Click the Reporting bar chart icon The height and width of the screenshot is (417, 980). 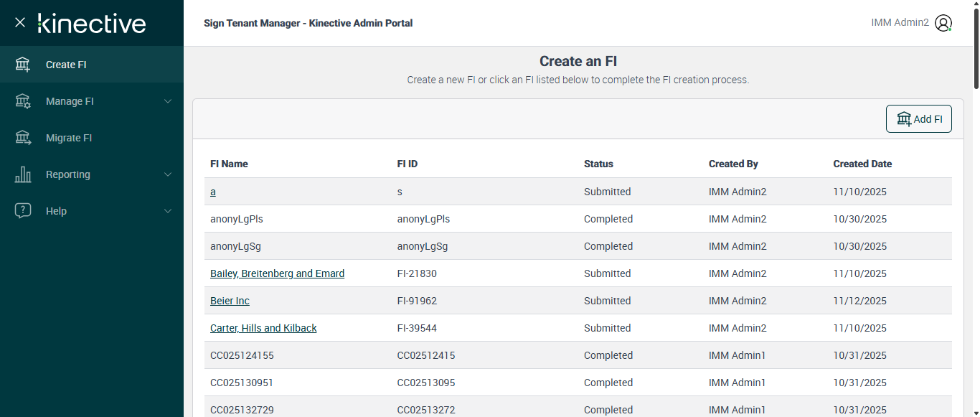(23, 174)
